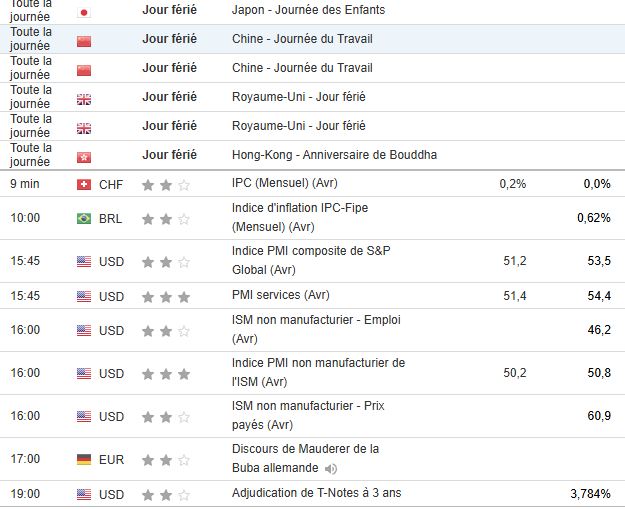Click the Japan flag icon
The height and width of the screenshot is (509, 625).
pos(84,11)
